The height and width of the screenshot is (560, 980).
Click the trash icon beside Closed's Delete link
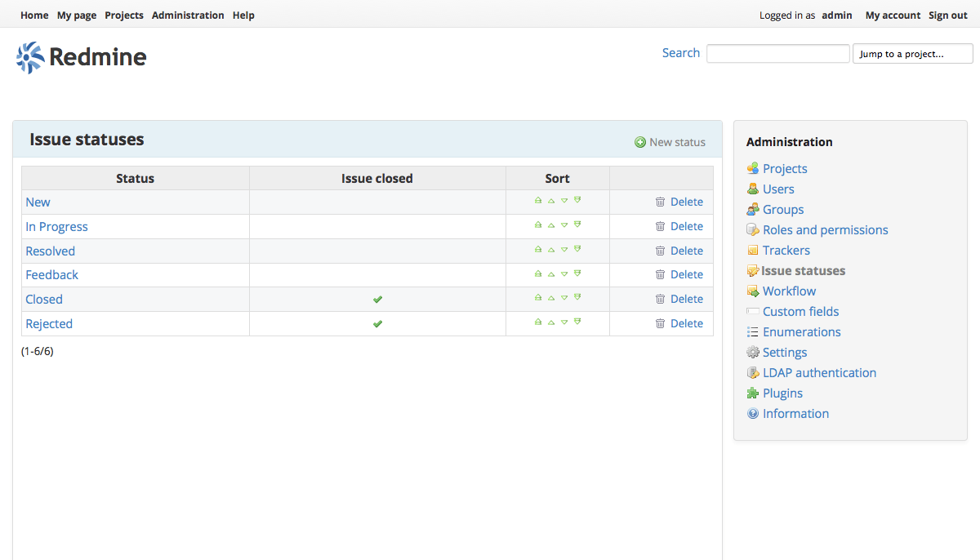coord(661,299)
